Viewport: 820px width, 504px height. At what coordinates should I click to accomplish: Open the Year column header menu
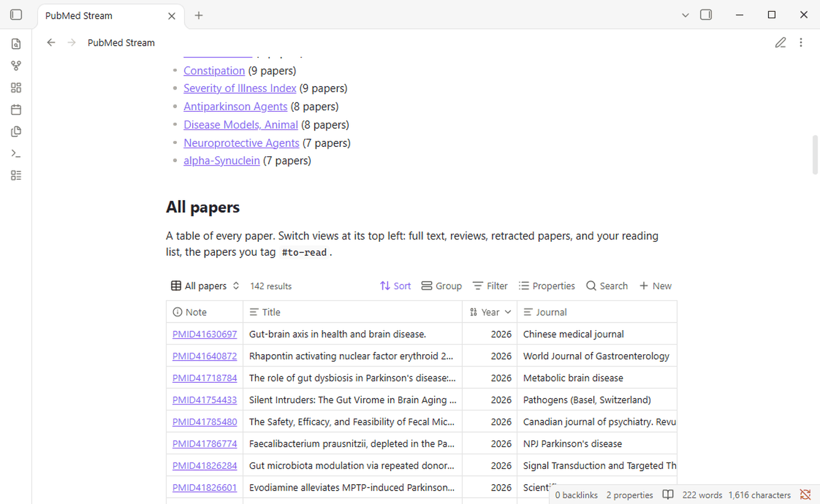click(x=490, y=312)
